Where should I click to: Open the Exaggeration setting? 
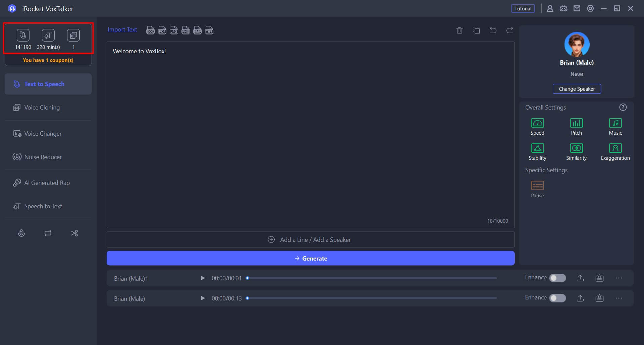pyautogui.click(x=615, y=152)
